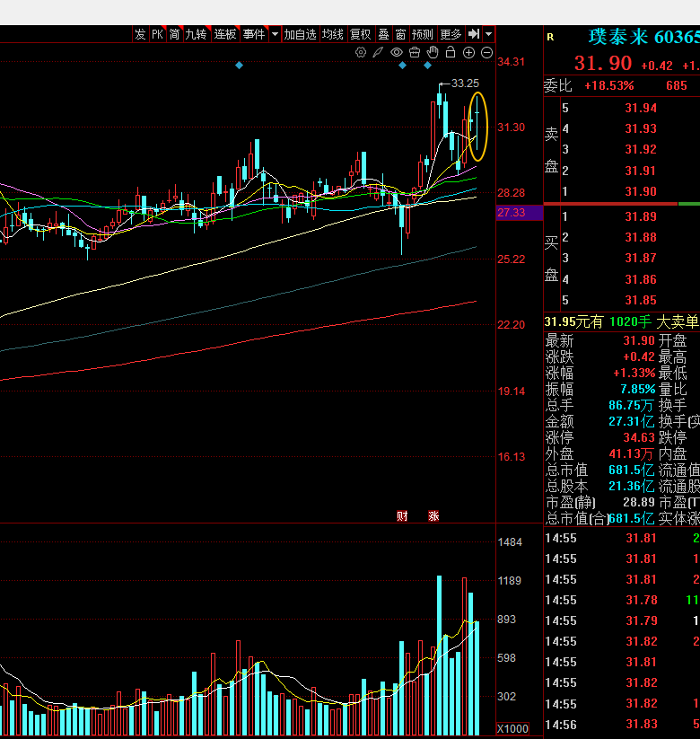Click the main price 31.90 header

603,64
